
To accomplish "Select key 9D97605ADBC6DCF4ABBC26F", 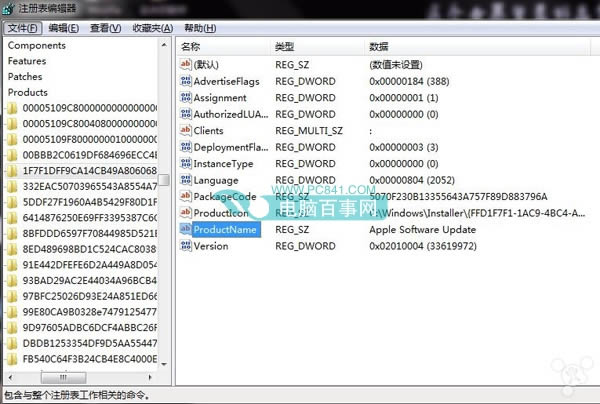I will (90, 328).
